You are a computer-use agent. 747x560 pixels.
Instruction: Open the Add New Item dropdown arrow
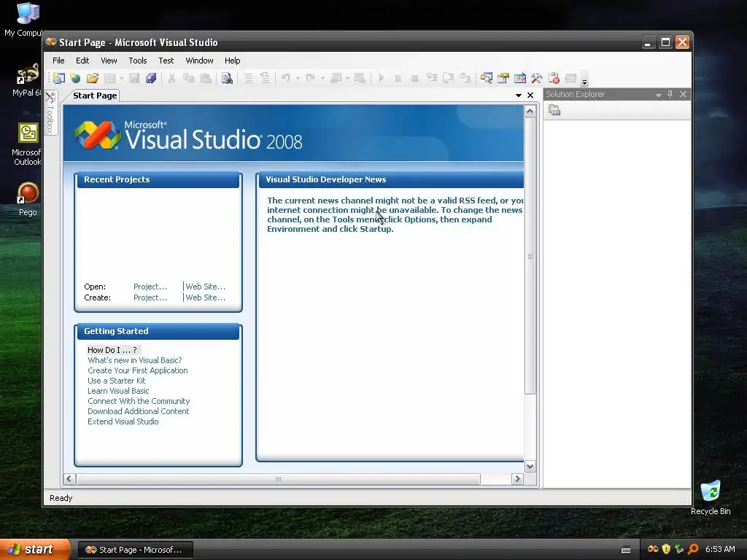pyautogui.click(x=121, y=78)
